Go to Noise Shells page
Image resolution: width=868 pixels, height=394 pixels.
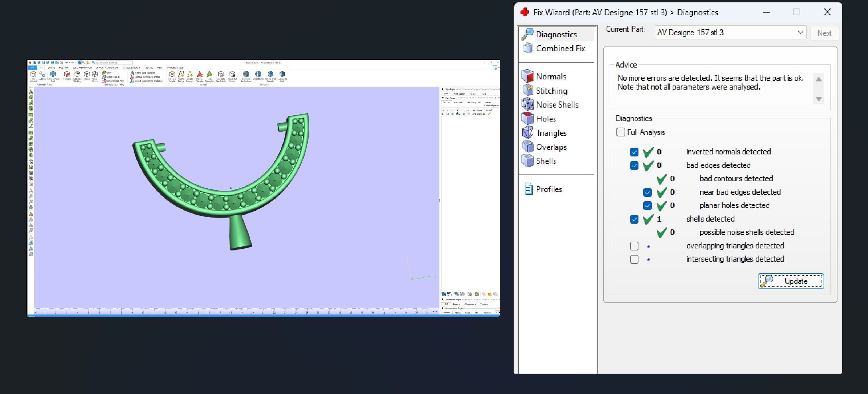557,105
